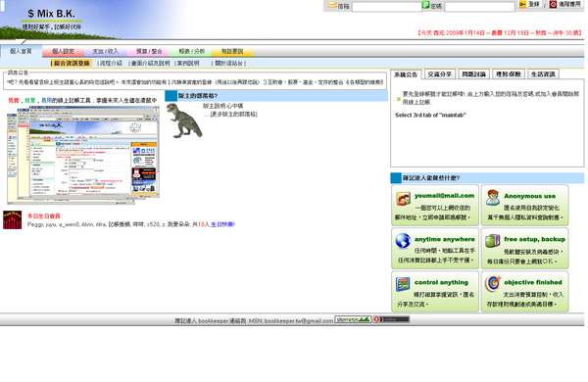
Task: Click the $ Mix B.K. site logo
Action: click(x=51, y=14)
